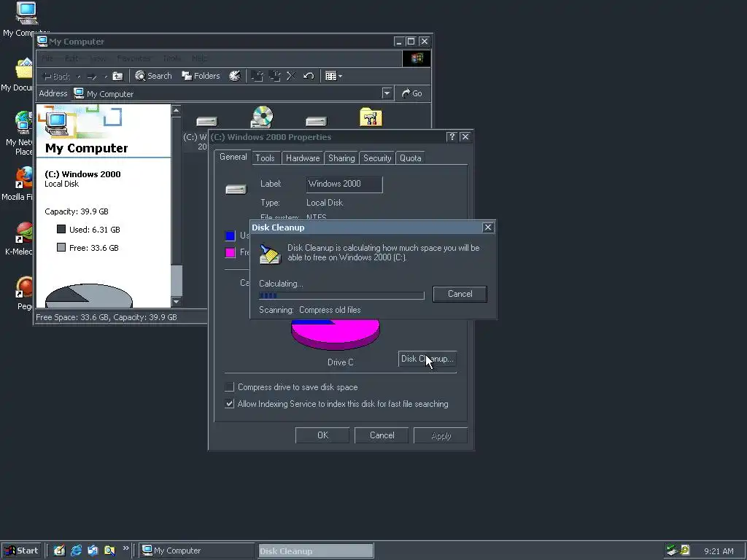The width and height of the screenshot is (747, 560).
Task: Click the magenta Free space color swatch
Action: pyautogui.click(x=230, y=252)
